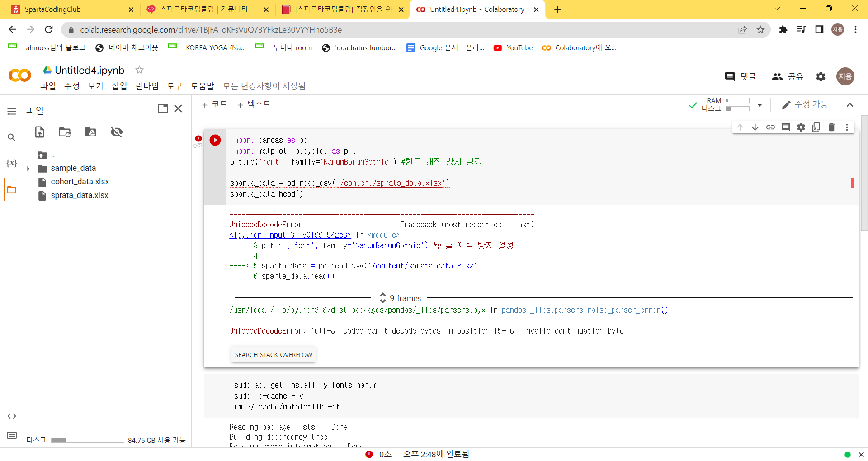Open the table of contents sidebar icon
Viewport: 868px width, 461px height.
(12, 111)
